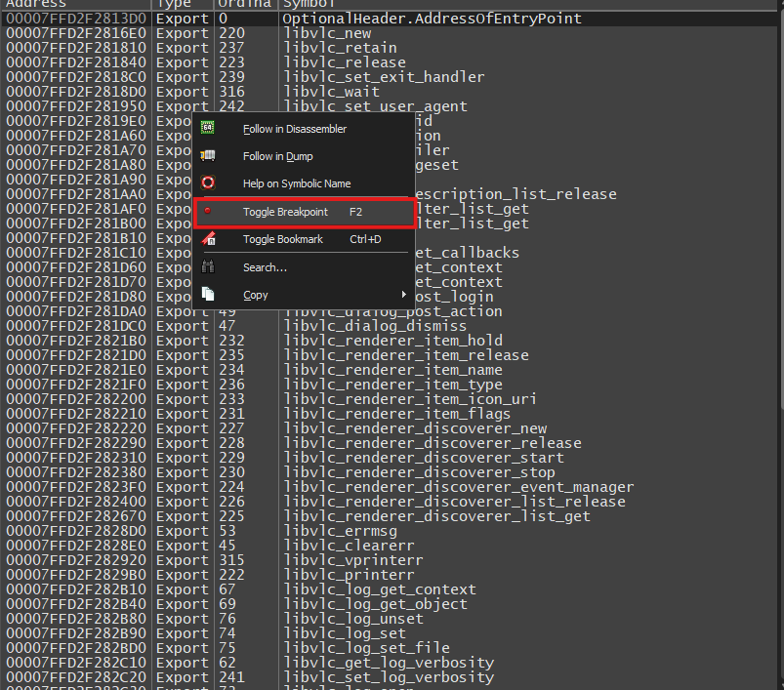Select the OptionalHeader.AddressOfEntryPoint row
784x690 pixels.
(390, 19)
